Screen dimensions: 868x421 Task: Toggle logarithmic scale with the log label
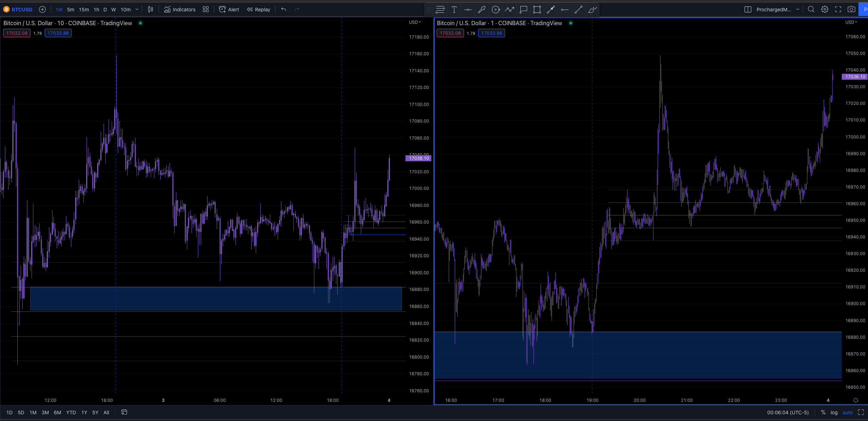click(x=833, y=412)
